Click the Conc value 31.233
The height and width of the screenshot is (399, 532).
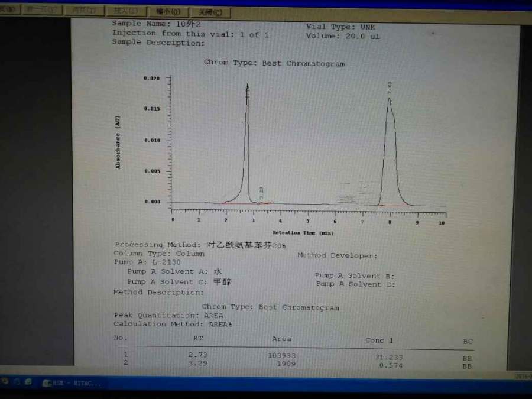pos(389,357)
